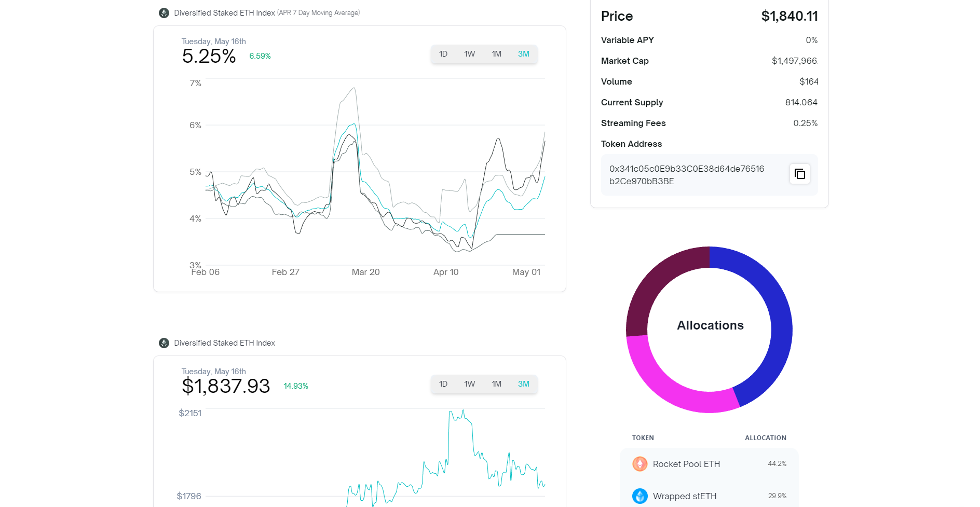This screenshot has width=980, height=507.
Task: Click the Volume value $164
Action: [x=809, y=81]
